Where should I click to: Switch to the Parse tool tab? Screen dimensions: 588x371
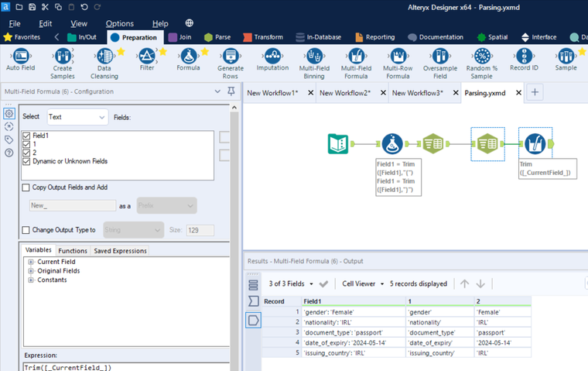point(217,37)
